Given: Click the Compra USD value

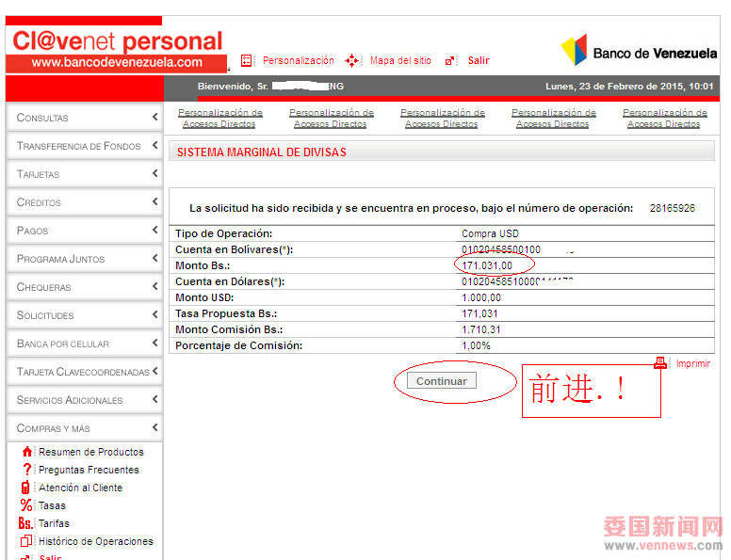Looking at the screenshot, I should [x=490, y=233].
